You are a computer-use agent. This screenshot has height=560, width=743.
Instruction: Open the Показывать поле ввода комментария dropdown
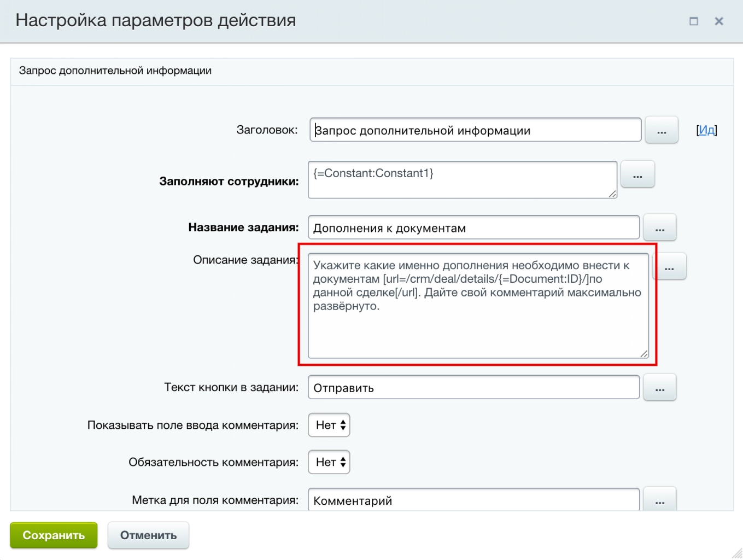(x=329, y=425)
